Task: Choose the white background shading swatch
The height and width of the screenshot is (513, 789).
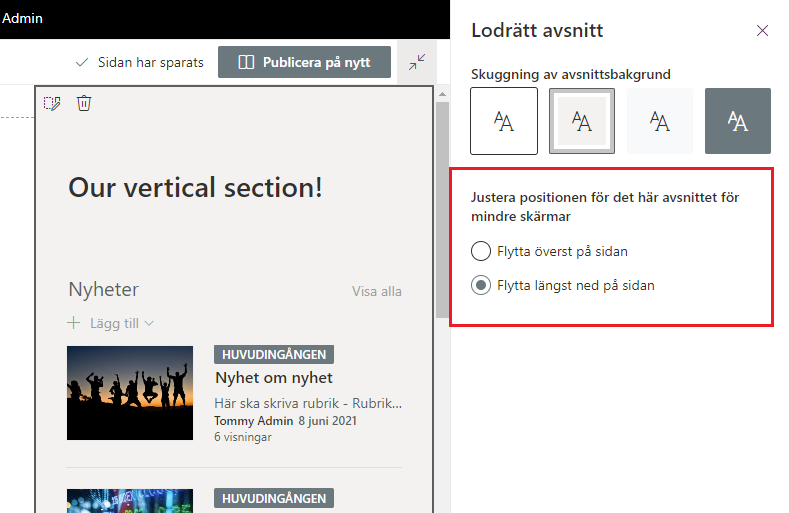Action: tap(504, 121)
